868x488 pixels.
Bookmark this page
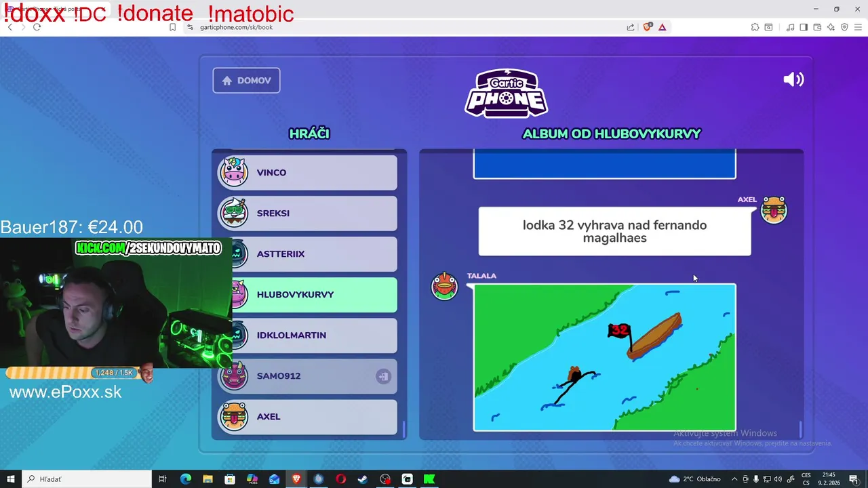click(x=172, y=27)
